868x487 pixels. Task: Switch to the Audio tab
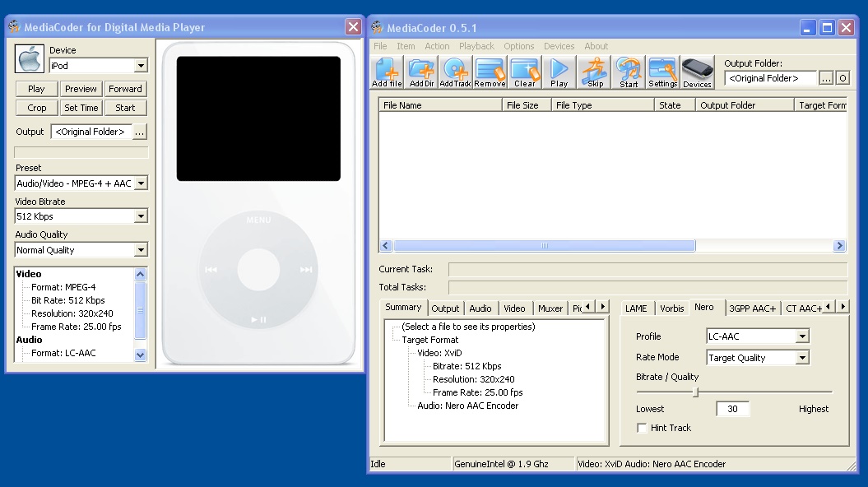480,308
